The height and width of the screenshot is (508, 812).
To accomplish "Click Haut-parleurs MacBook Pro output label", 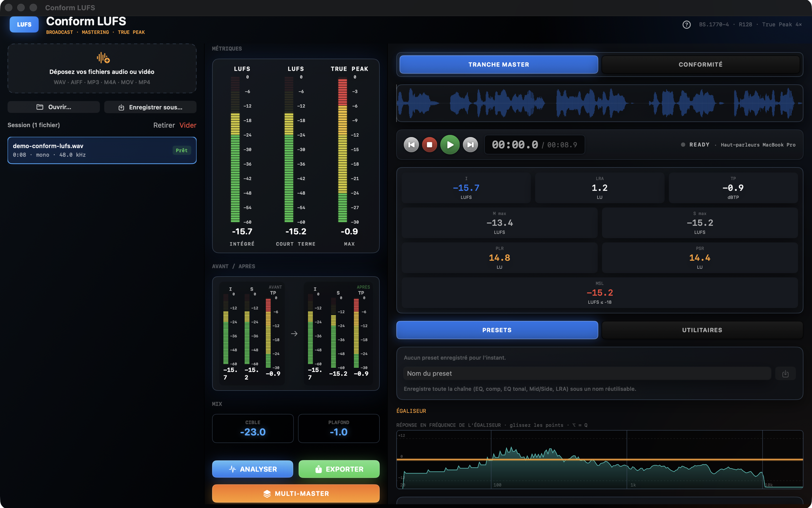I will [758, 145].
